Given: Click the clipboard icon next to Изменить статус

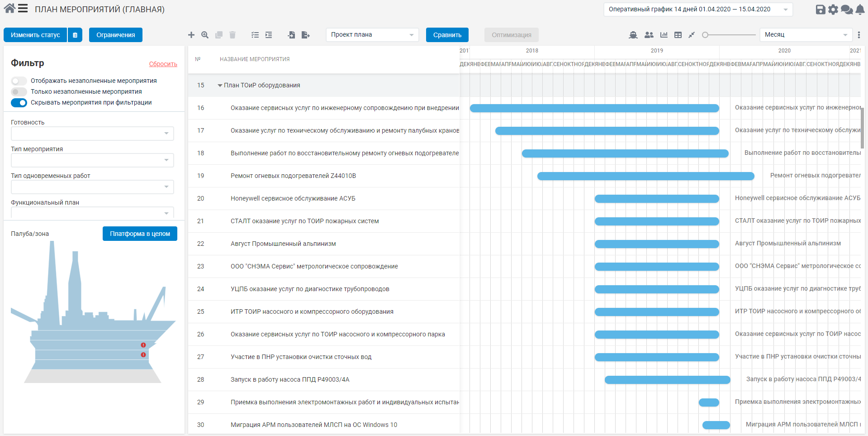Looking at the screenshot, I should coord(75,35).
